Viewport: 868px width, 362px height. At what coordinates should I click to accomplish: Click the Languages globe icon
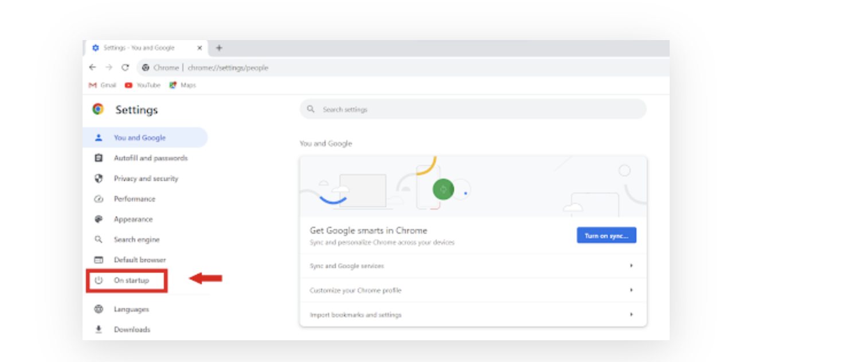(x=99, y=309)
